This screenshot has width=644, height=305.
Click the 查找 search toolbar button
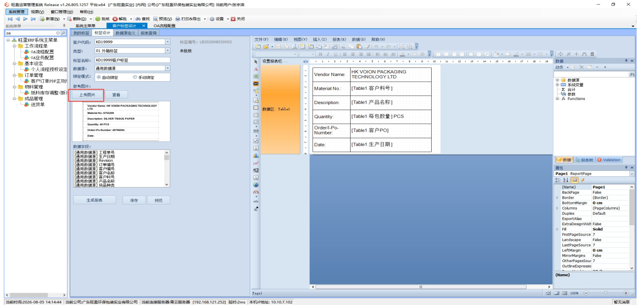pos(143,19)
